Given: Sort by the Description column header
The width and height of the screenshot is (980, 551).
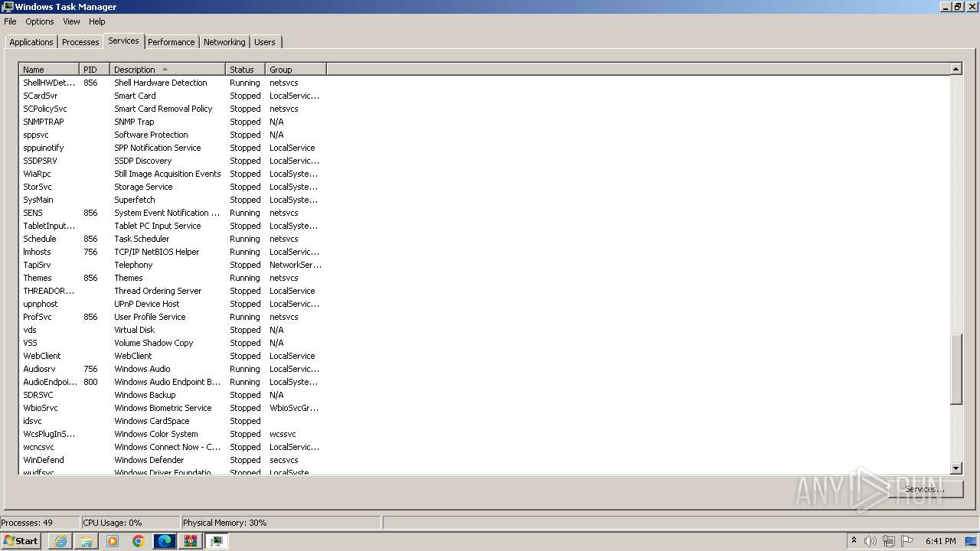Looking at the screenshot, I should tap(168, 70).
